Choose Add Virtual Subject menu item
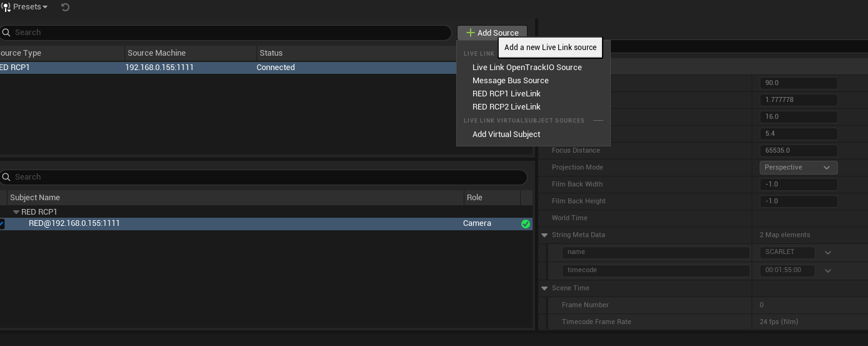Image resolution: width=868 pixels, height=346 pixels. [506, 135]
